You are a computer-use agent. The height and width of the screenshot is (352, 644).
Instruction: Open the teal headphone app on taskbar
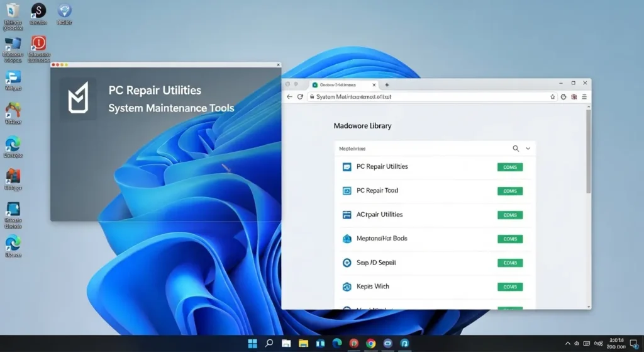pos(404,343)
